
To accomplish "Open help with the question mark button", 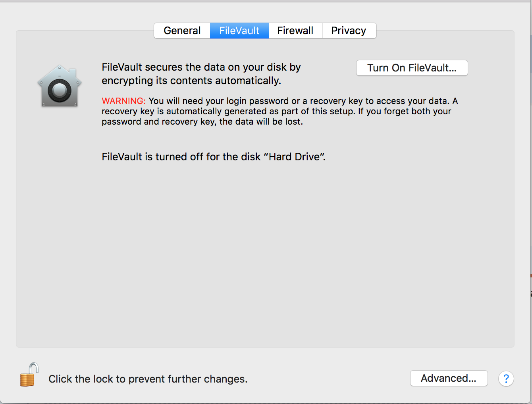I will point(506,379).
